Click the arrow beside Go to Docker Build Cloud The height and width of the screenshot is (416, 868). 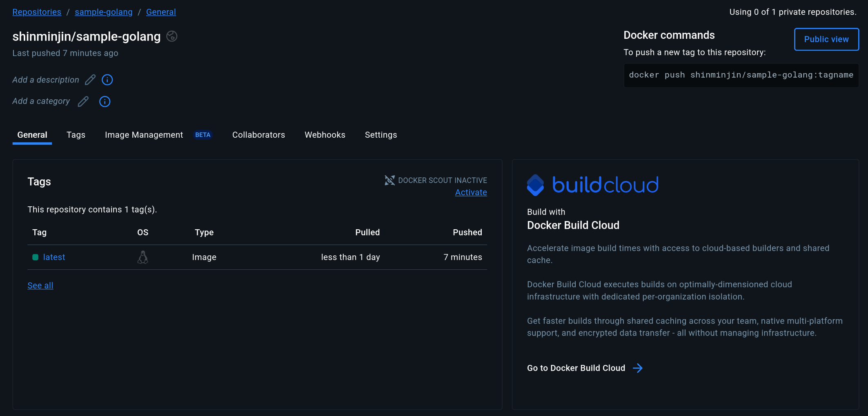[638, 368]
